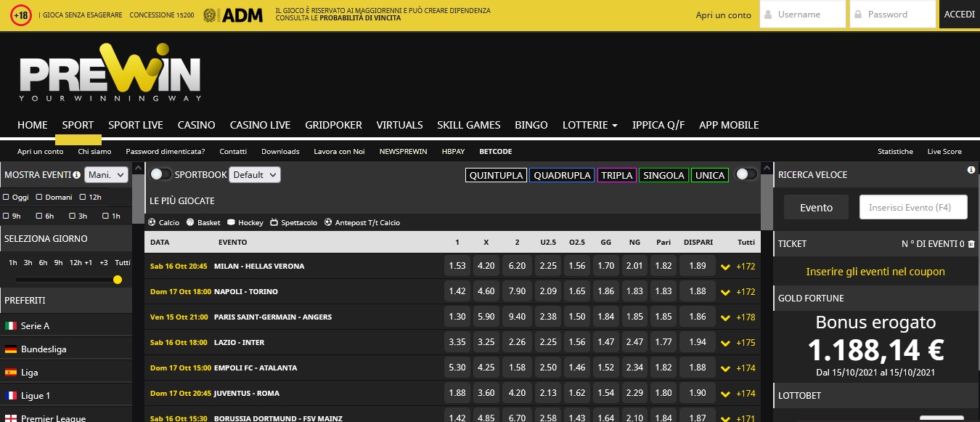Select the QUINTUPLA bet type

pos(497,175)
